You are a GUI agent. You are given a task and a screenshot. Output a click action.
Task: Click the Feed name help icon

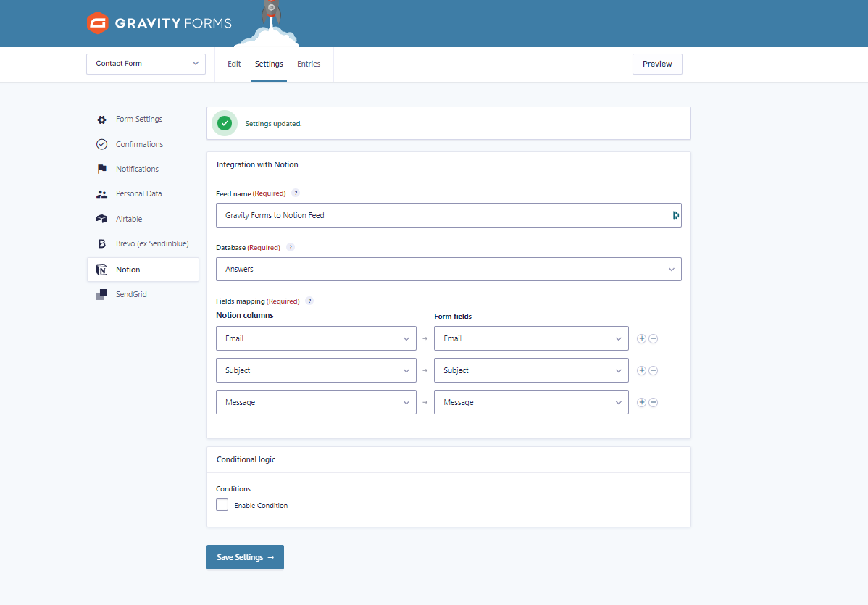click(x=296, y=193)
